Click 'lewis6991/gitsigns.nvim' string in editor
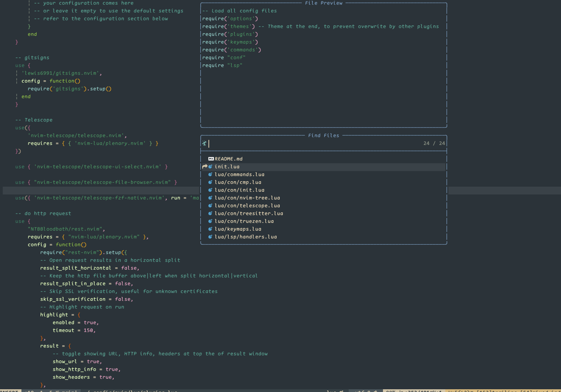 [x=60, y=73]
